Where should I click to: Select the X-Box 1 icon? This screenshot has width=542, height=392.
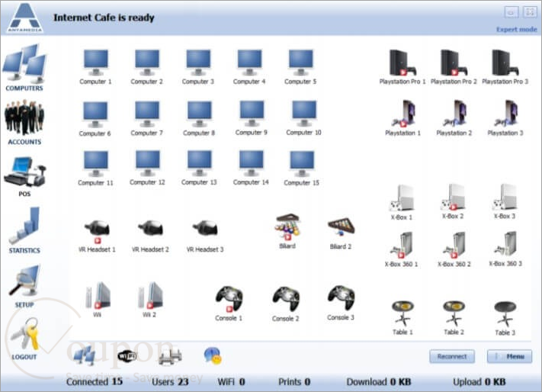(401, 198)
